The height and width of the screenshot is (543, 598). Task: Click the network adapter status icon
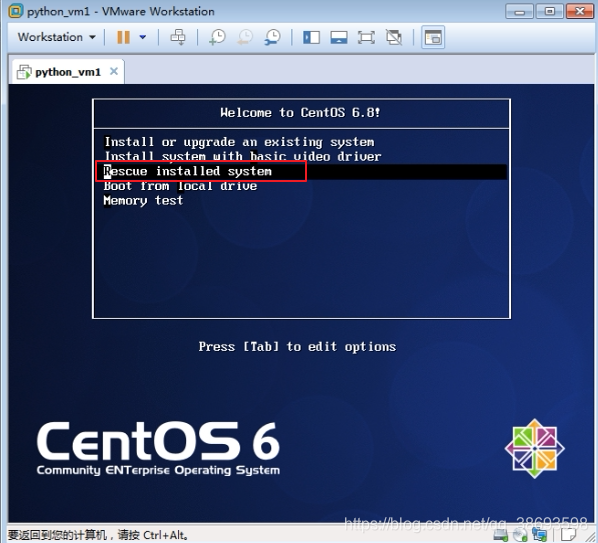point(539,535)
